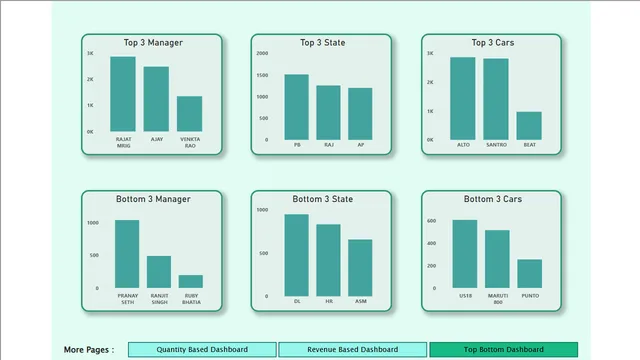Click the ASM bar in Bottom 3 State
The width and height of the screenshot is (640, 360).
pos(360,268)
